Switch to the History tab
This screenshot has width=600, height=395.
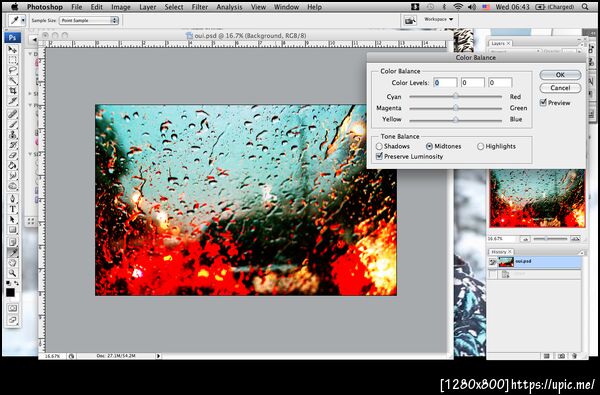coord(501,252)
